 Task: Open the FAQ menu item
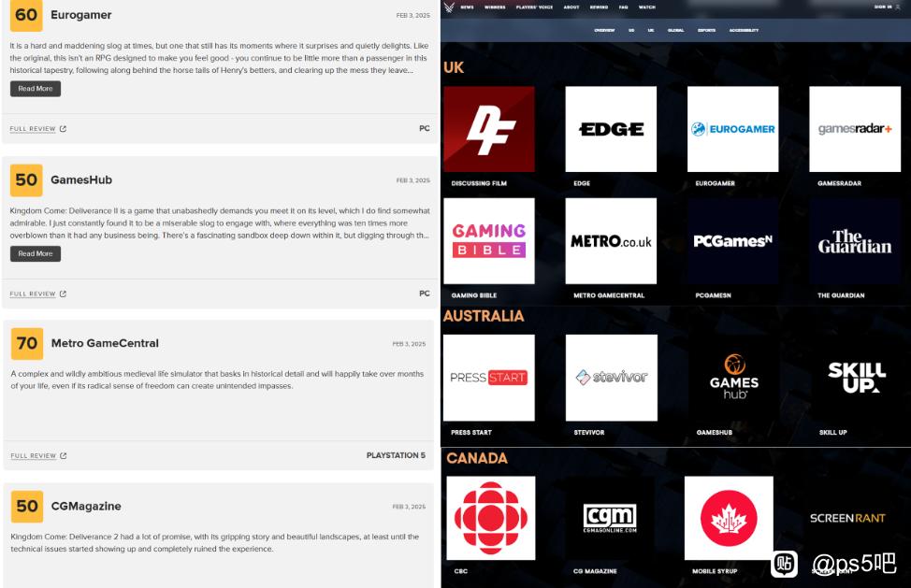[624, 7]
